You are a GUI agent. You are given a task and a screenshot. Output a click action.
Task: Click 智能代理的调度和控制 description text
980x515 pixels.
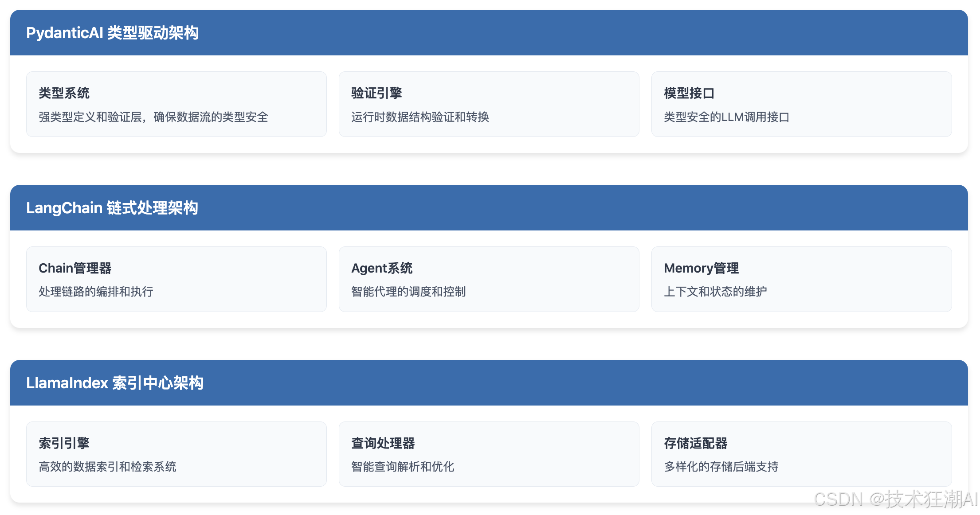pyautogui.click(x=408, y=292)
